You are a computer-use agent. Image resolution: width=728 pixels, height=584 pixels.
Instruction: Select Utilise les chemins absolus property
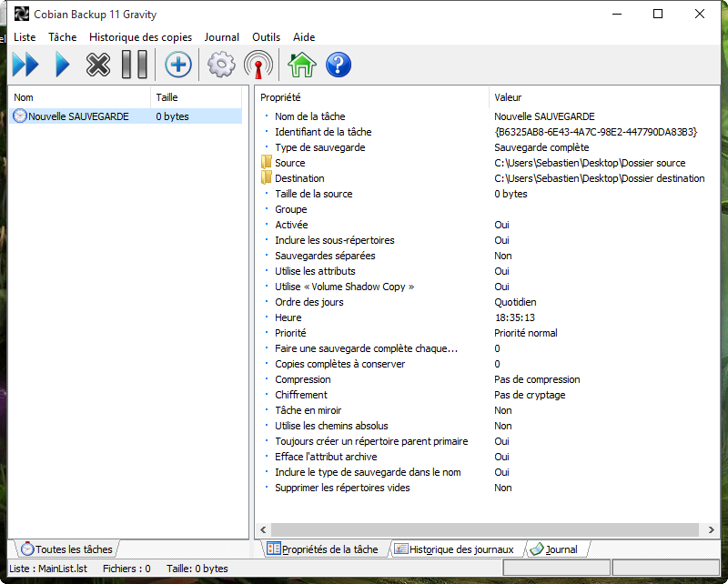pyautogui.click(x=331, y=426)
